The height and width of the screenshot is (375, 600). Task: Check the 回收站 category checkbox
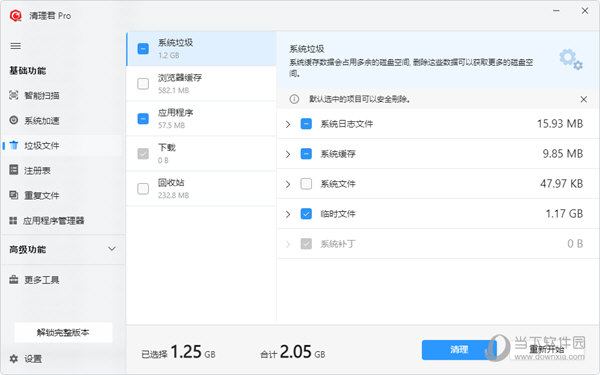(x=143, y=189)
